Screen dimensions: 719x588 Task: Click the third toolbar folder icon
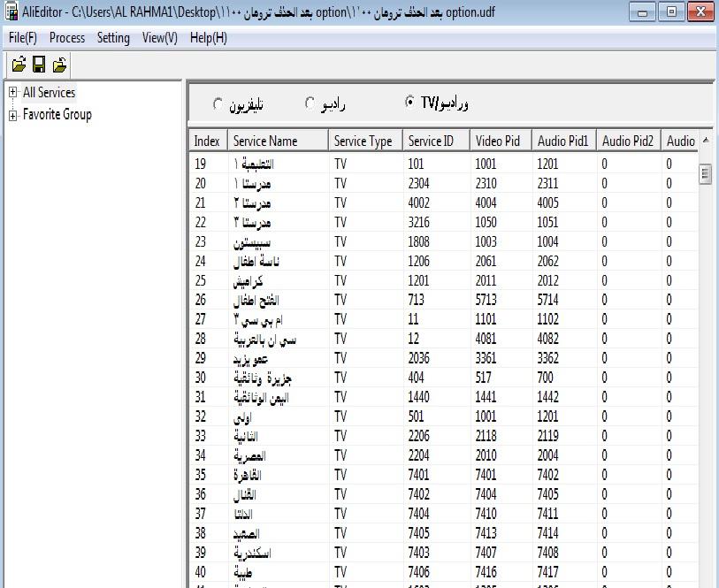click(x=59, y=65)
